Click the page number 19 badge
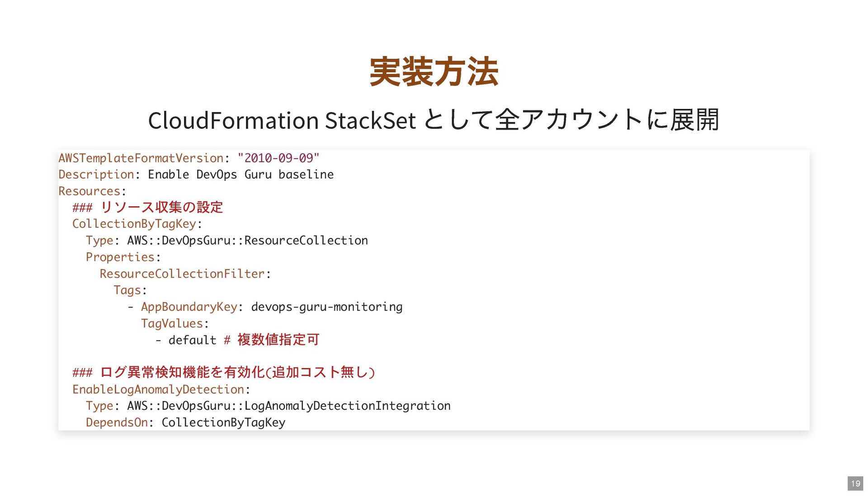 pyautogui.click(x=855, y=483)
